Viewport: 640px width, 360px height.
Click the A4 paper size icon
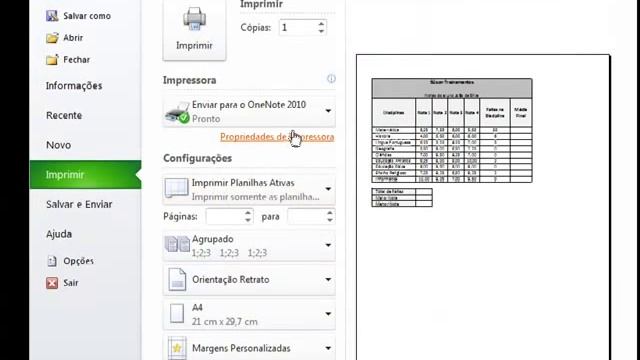(x=177, y=313)
